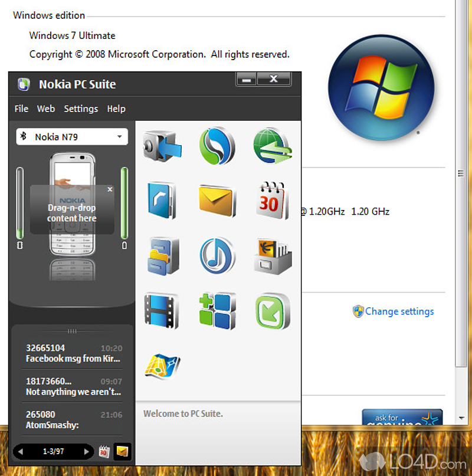Close the Drag-n-drop content hint
Image resolution: width=472 pixels, height=476 pixels.
pyautogui.click(x=110, y=189)
